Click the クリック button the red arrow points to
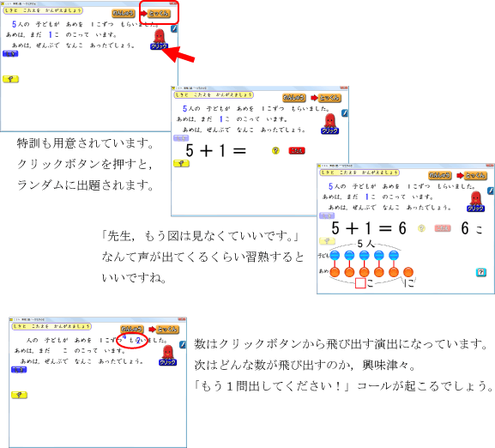Image resolution: width=495 pixels, height=448 pixels. (159, 46)
